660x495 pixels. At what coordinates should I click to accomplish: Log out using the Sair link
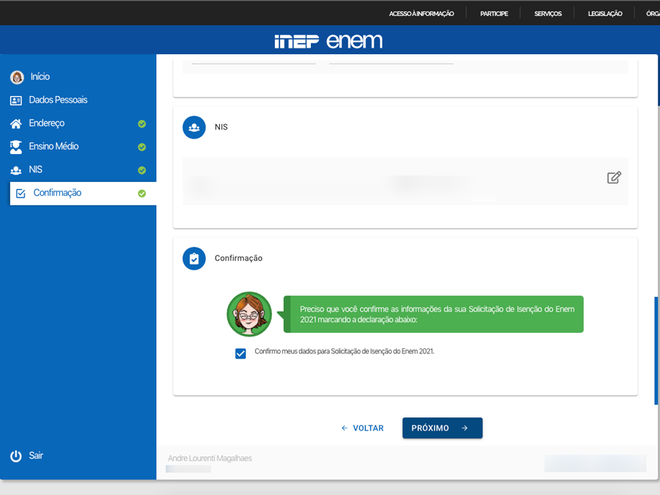click(36, 455)
